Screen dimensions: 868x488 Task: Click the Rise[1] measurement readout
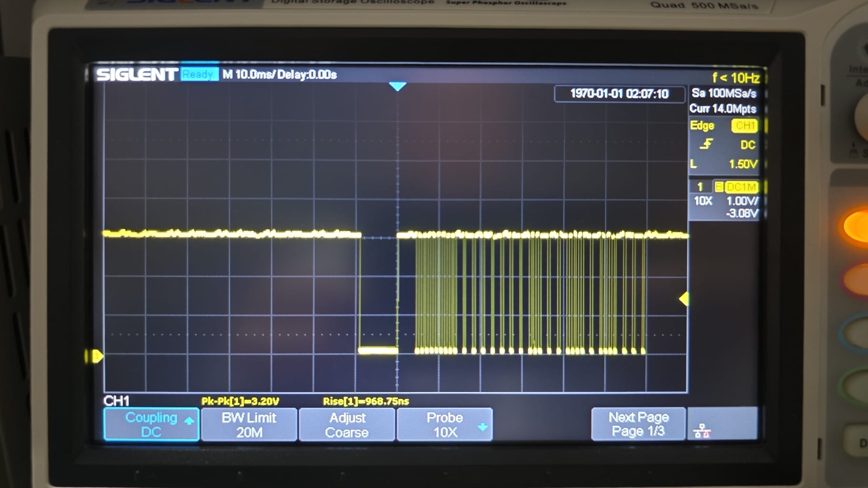coord(365,401)
